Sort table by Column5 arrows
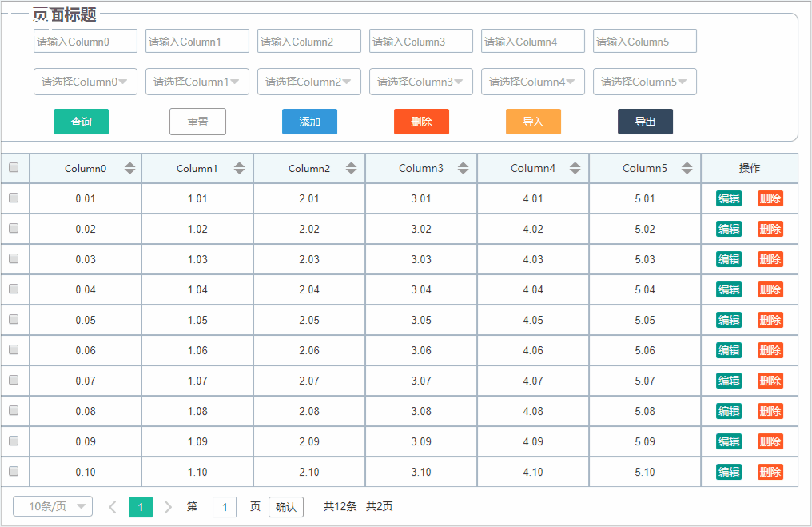This screenshot has width=812, height=527. 687,168
